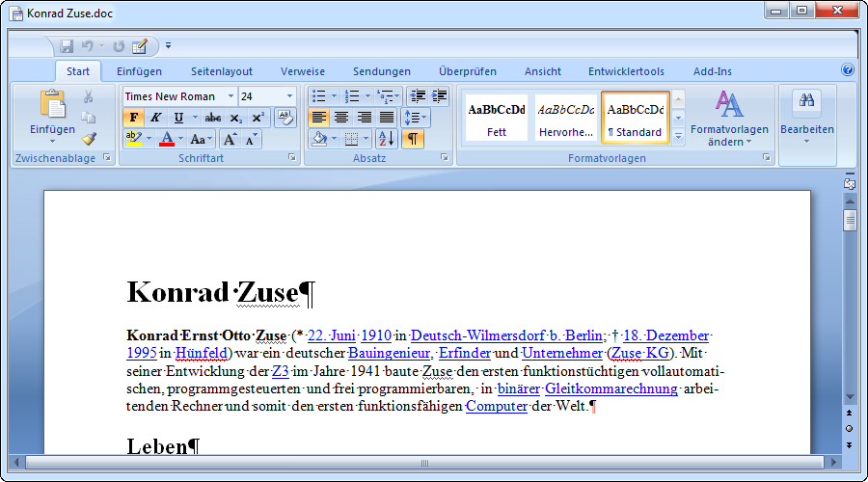
Task: Center align the paragraph
Action: coord(340,118)
